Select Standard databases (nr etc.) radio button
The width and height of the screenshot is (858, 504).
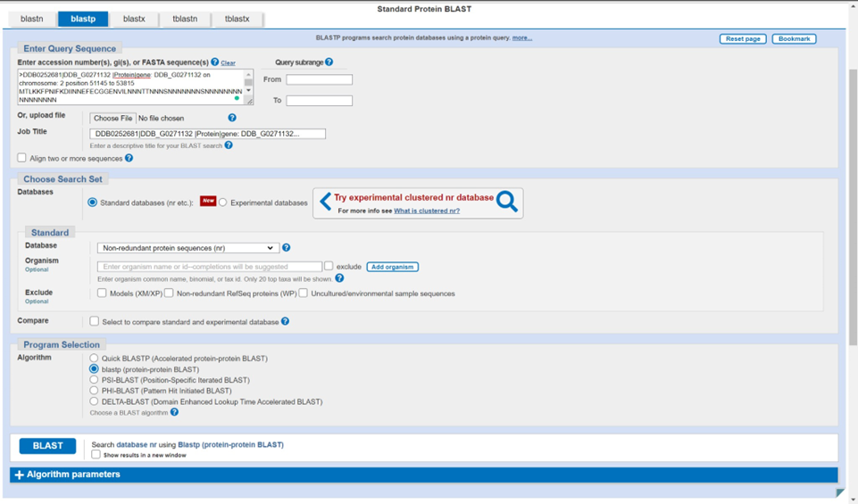tap(93, 202)
